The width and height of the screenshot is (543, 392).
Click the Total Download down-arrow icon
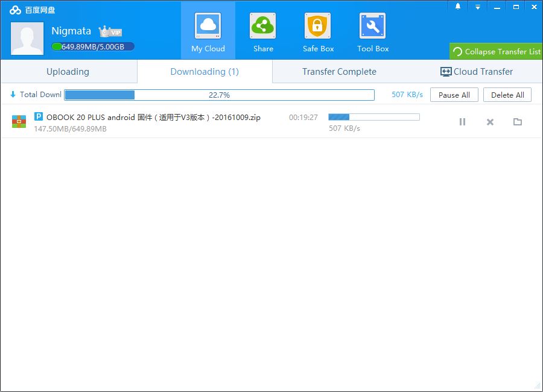click(13, 94)
